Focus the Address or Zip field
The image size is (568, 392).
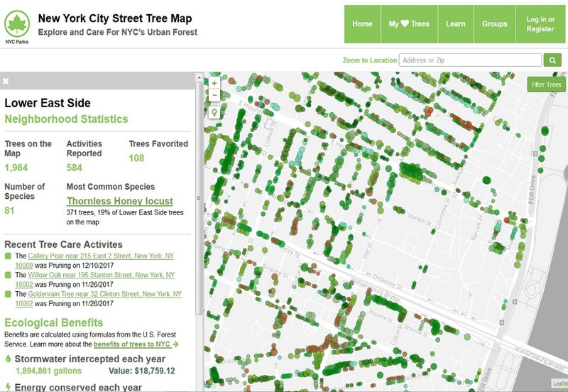(x=470, y=60)
